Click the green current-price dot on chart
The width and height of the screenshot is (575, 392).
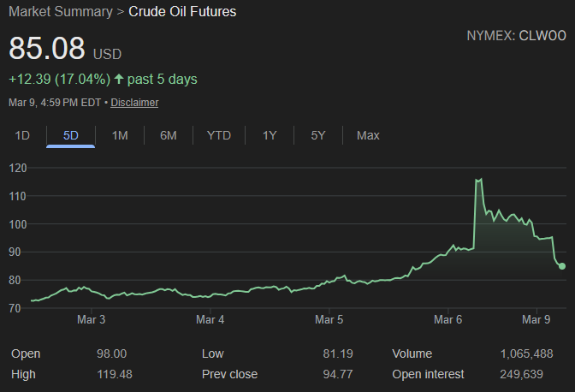pyautogui.click(x=562, y=266)
